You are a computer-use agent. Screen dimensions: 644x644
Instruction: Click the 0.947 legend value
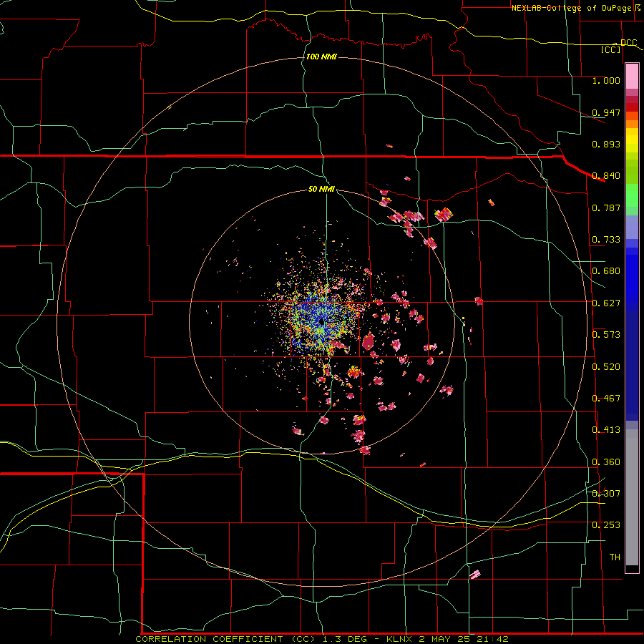(606, 112)
